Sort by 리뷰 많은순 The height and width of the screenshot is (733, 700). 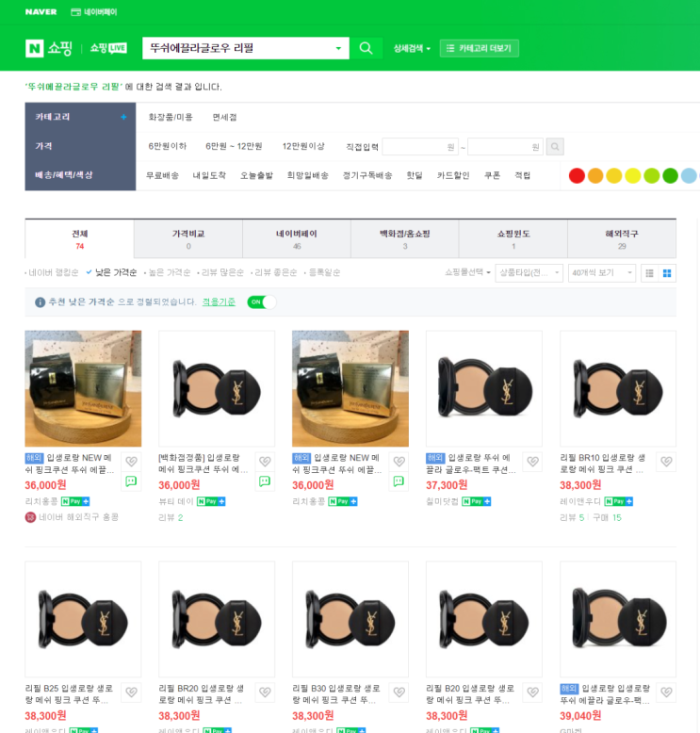(222, 272)
